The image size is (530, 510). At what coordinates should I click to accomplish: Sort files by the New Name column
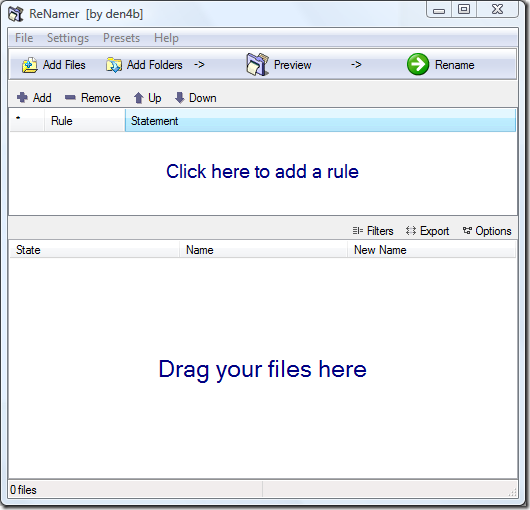pos(432,250)
